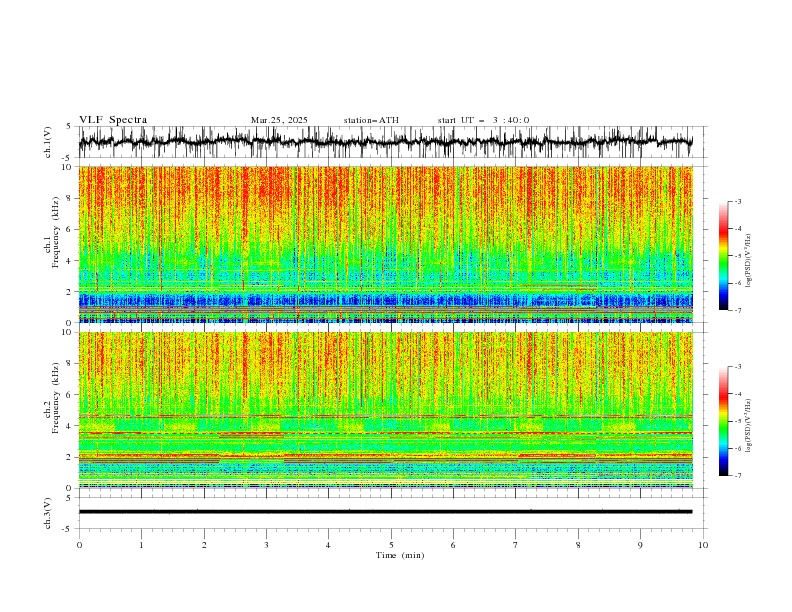Click time axis tick label "4"

click(329, 545)
